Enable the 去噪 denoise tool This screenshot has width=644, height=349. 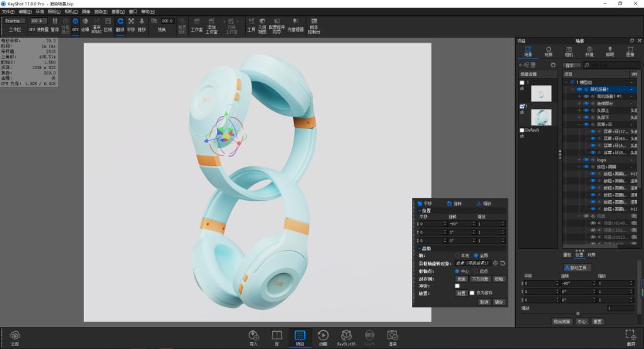click(x=85, y=24)
